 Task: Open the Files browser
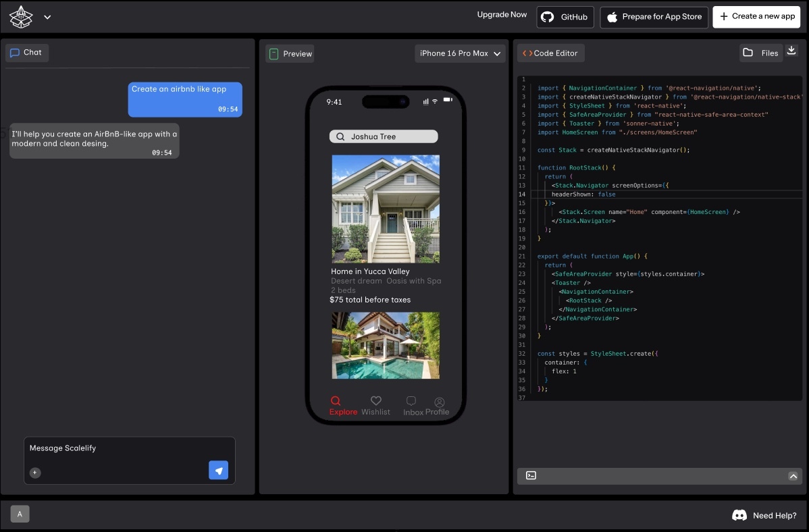click(761, 53)
